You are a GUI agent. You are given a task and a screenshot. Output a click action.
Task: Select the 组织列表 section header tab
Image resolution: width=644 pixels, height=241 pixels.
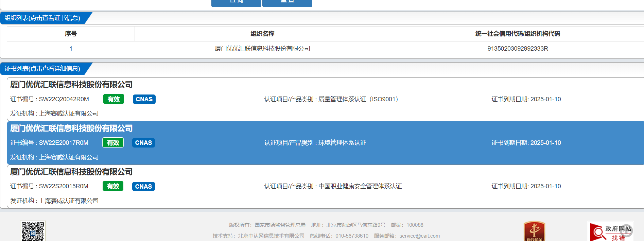coord(43,18)
